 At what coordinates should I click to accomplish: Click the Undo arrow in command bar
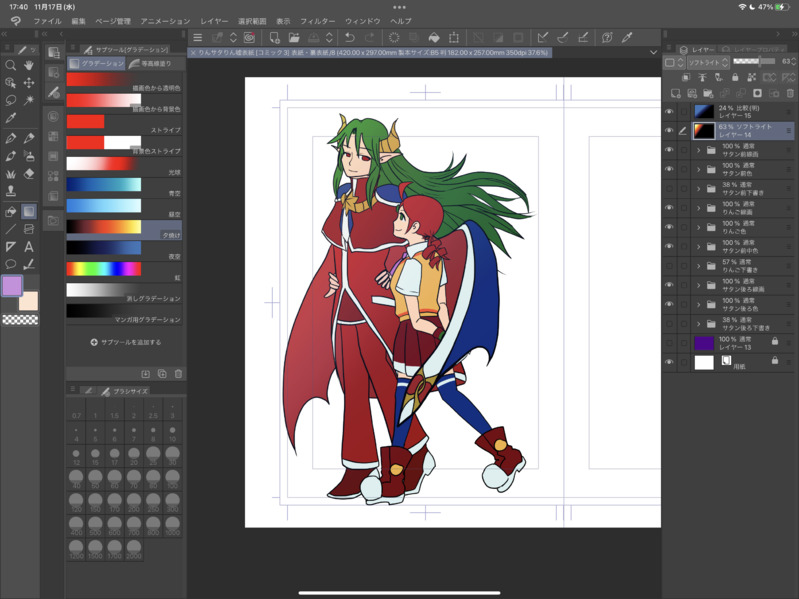point(349,38)
